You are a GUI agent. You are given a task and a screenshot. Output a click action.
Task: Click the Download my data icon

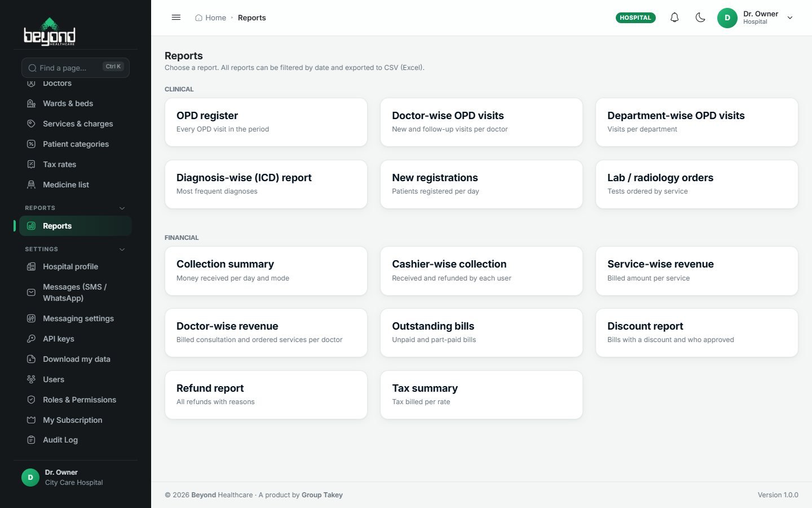coord(32,359)
